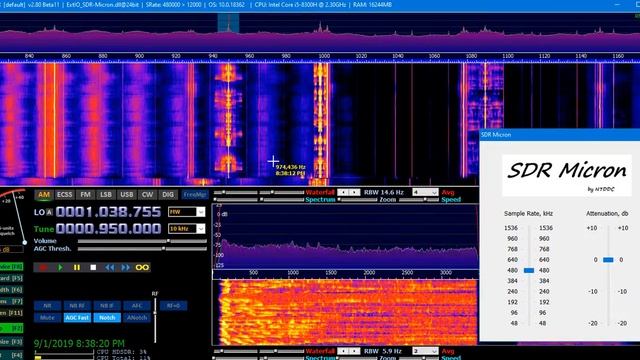The width and height of the screenshot is (640, 360).
Task: Select CW demodulation mode
Action: (x=147, y=195)
